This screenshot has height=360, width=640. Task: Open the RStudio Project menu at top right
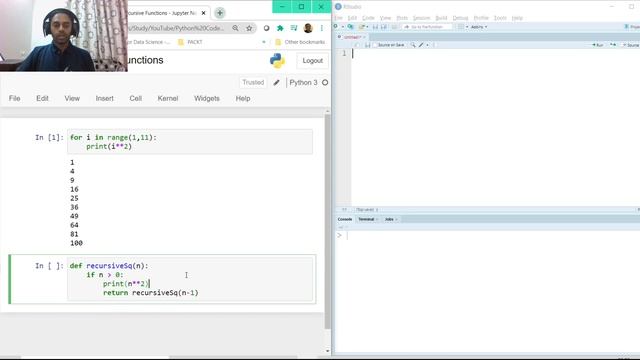point(632,27)
